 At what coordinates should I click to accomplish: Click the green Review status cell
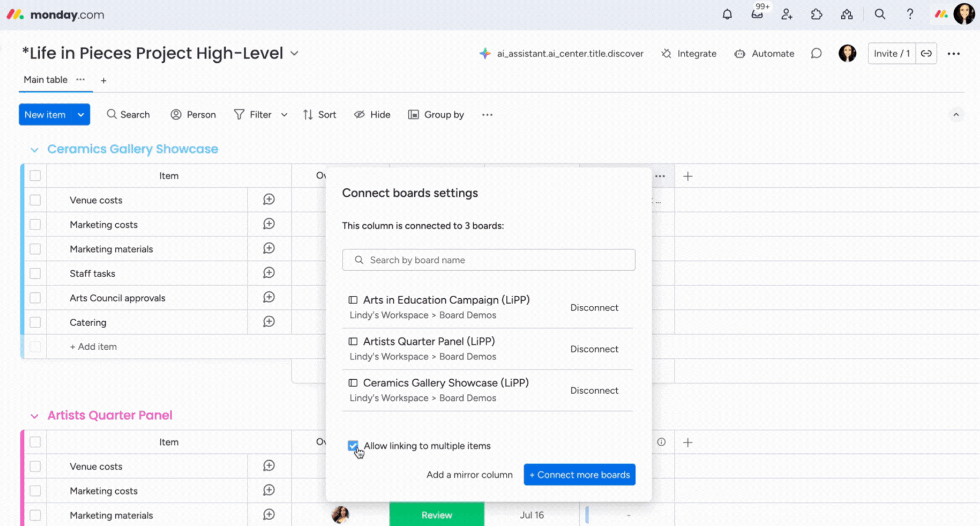coord(437,514)
